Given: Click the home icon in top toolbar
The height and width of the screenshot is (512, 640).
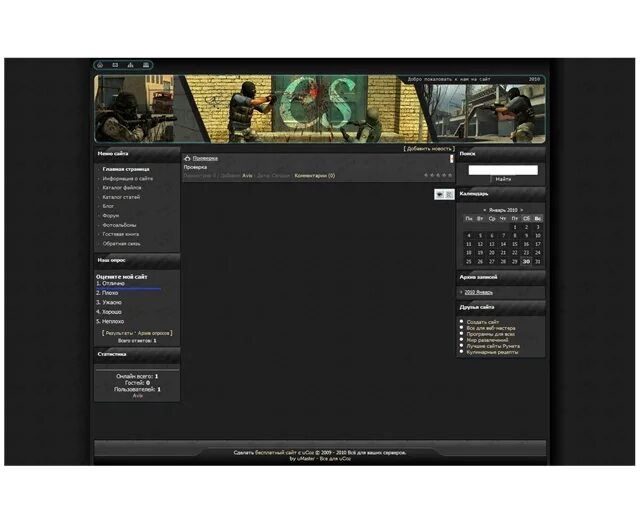Looking at the screenshot, I should click(100, 65).
